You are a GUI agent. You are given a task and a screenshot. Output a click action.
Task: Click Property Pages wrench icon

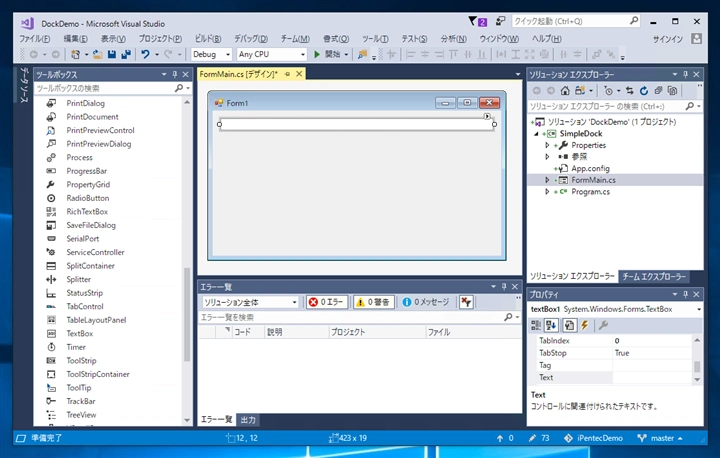tap(603, 325)
